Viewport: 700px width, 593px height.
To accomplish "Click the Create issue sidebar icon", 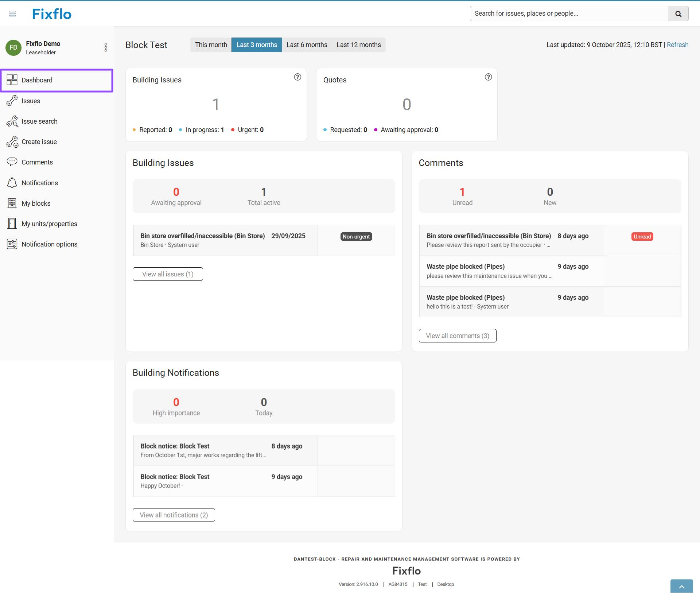I will pos(12,142).
